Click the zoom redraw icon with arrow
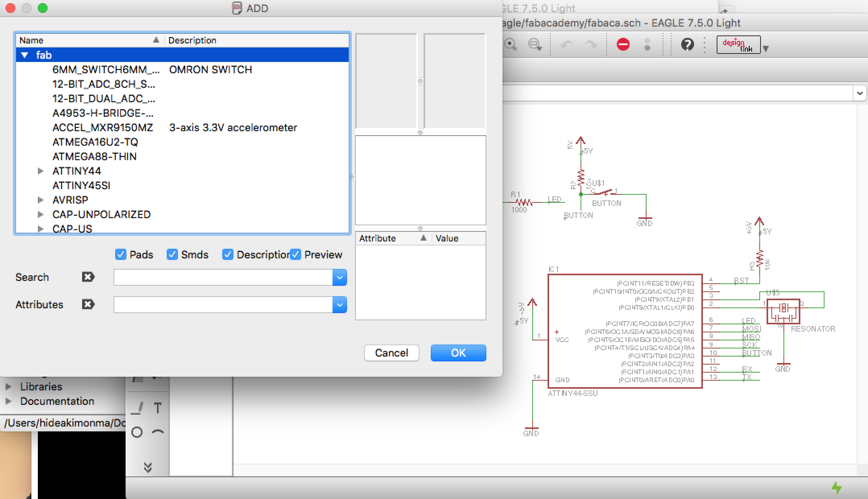 [x=535, y=44]
